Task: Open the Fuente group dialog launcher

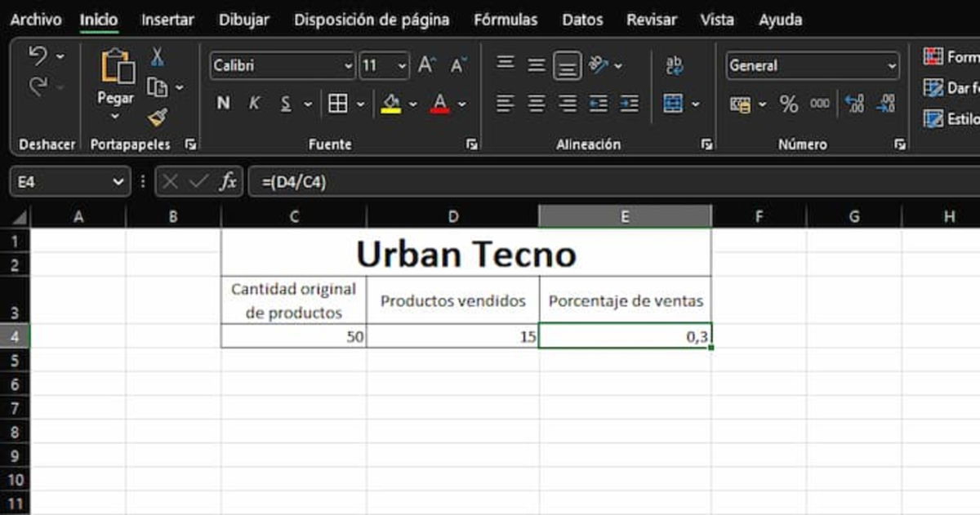Action: coord(473,144)
